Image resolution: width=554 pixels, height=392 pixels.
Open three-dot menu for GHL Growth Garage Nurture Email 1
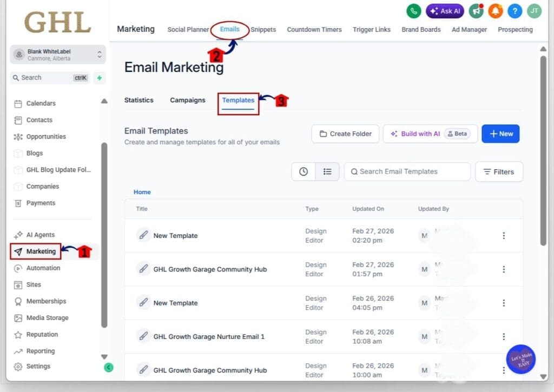tap(504, 336)
